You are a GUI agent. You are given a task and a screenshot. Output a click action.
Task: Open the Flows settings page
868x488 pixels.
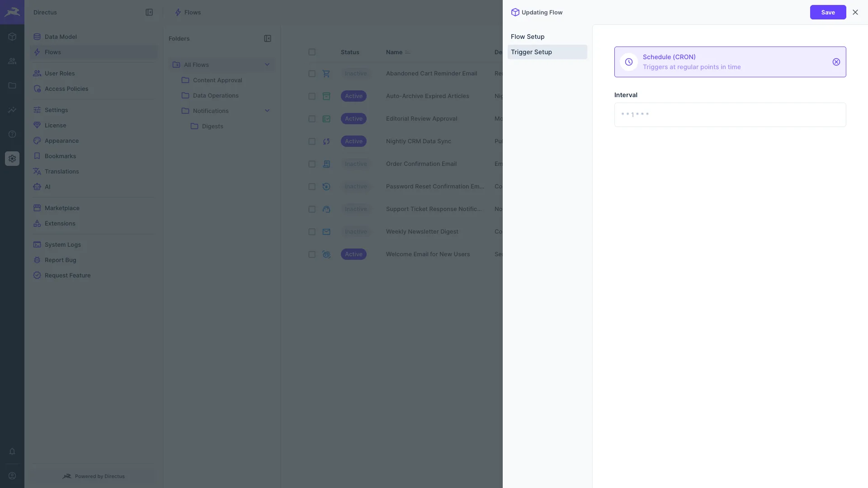94,52
